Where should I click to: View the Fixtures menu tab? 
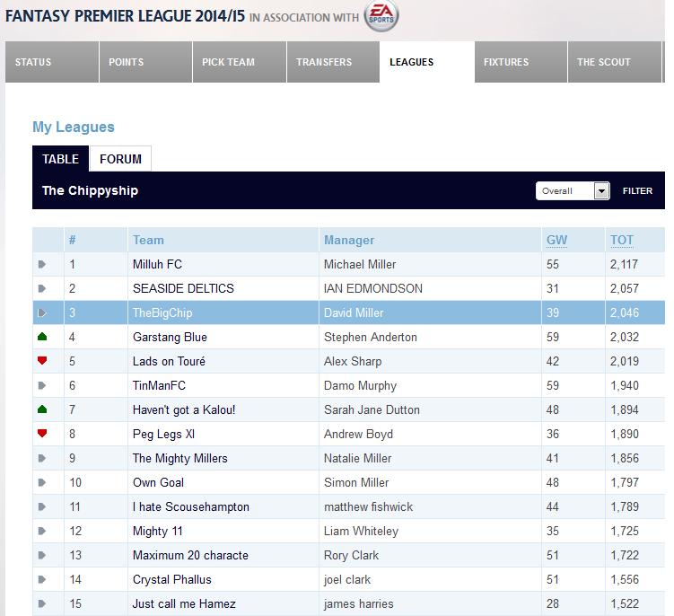point(506,63)
